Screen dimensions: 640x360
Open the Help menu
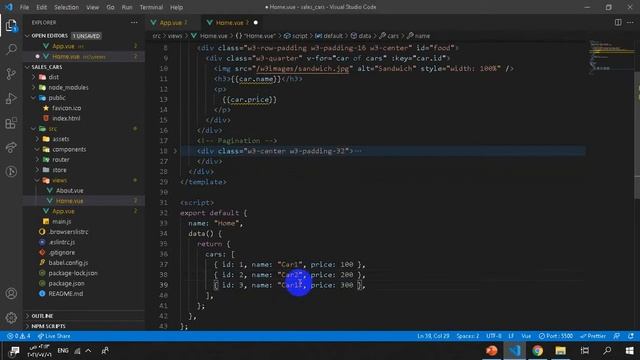pyautogui.click(x=176, y=7)
